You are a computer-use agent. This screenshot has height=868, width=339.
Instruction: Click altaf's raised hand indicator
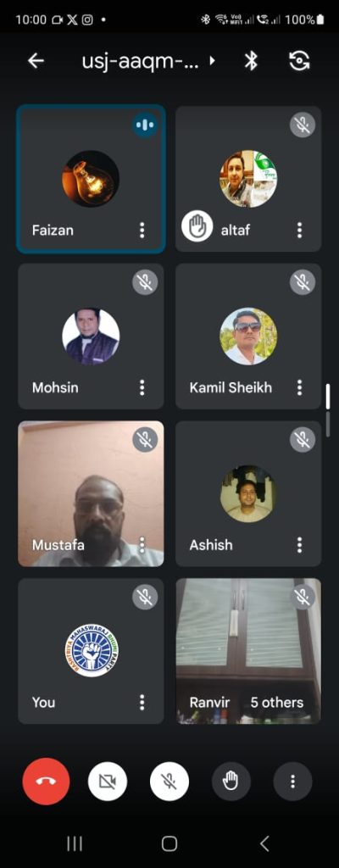tap(197, 227)
